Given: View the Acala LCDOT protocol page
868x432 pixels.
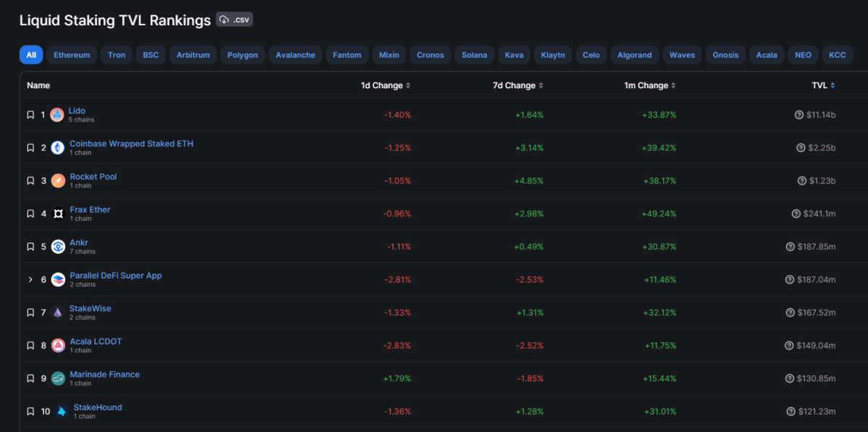Looking at the screenshot, I should 96,342.
